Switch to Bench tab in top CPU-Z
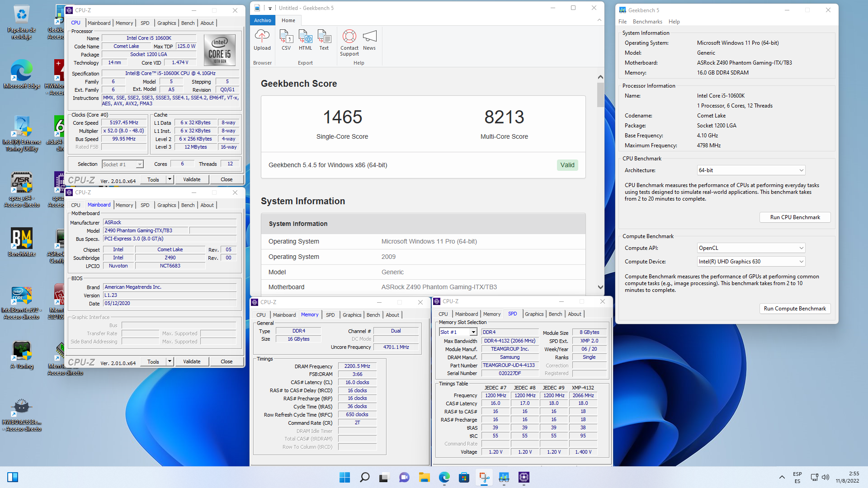 pyautogui.click(x=188, y=23)
